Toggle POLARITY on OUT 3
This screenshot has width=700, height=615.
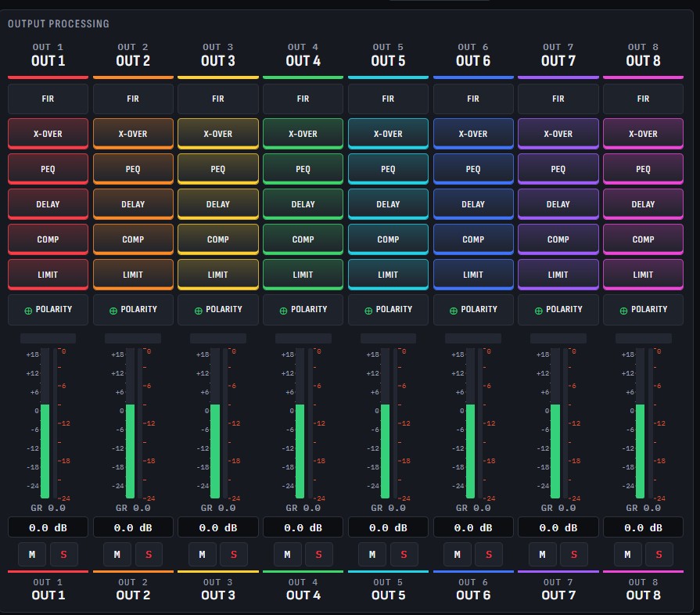[218, 310]
